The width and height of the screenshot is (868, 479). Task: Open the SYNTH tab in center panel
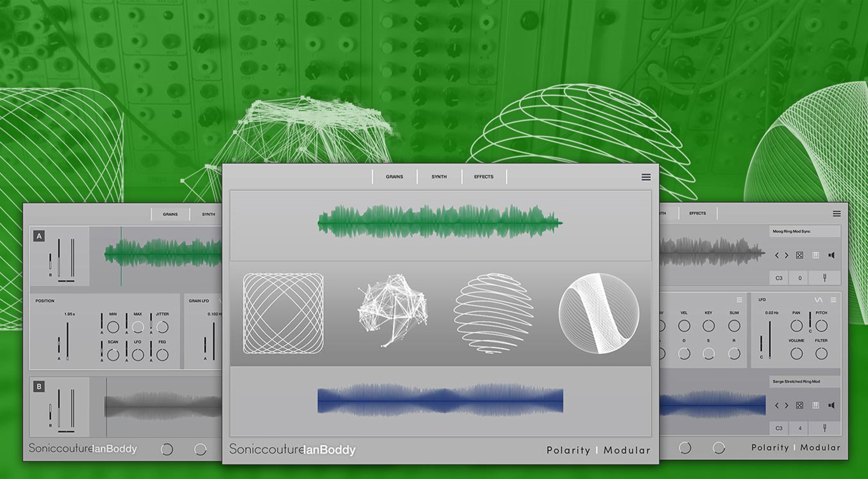[x=439, y=177]
